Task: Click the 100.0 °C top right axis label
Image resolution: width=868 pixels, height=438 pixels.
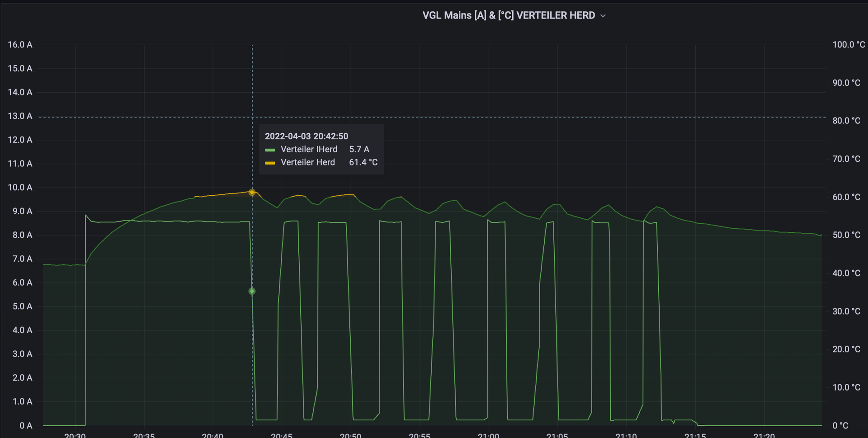Action: click(849, 45)
